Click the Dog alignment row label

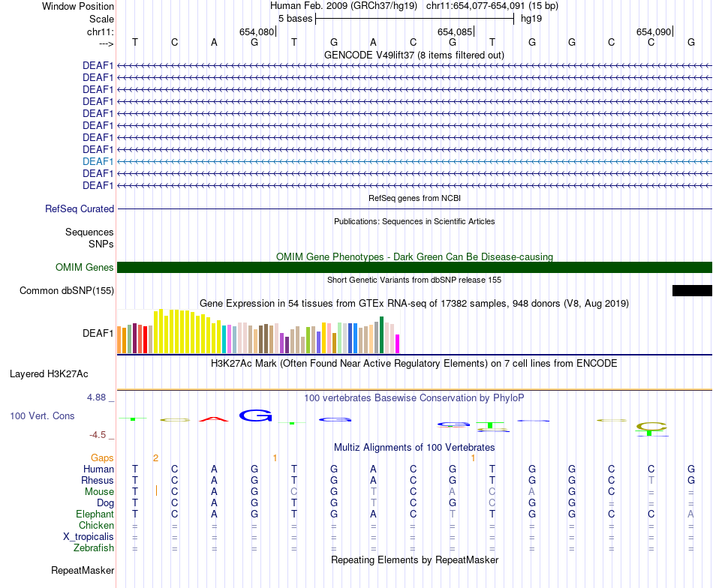click(106, 503)
